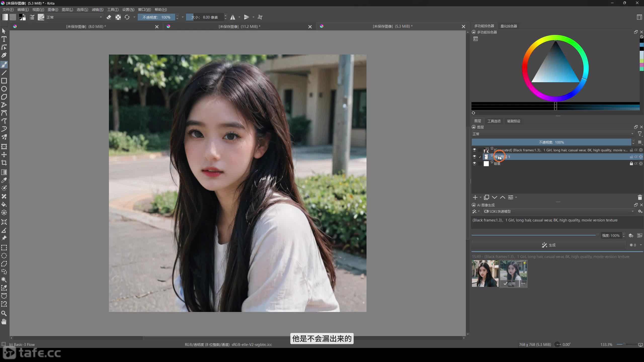Image resolution: width=644 pixels, height=362 pixels.
Task: Open the more options button on thumbnail
Action: (523, 284)
